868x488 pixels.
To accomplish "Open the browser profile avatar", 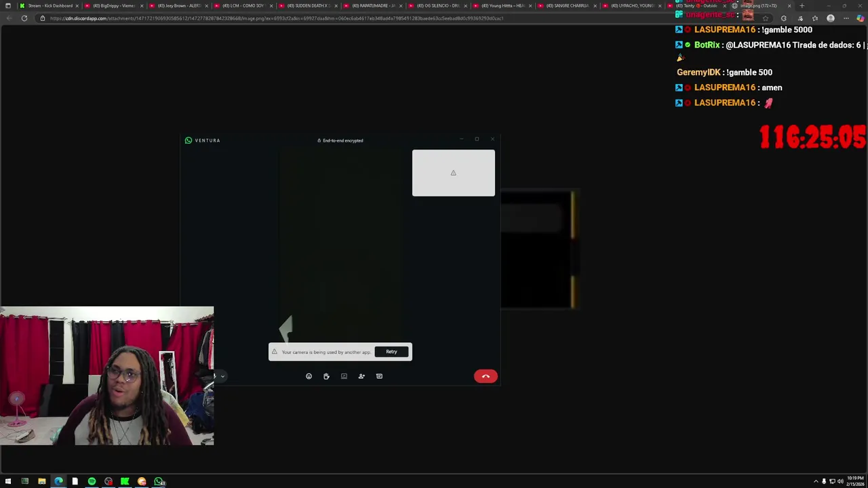I will [831, 18].
